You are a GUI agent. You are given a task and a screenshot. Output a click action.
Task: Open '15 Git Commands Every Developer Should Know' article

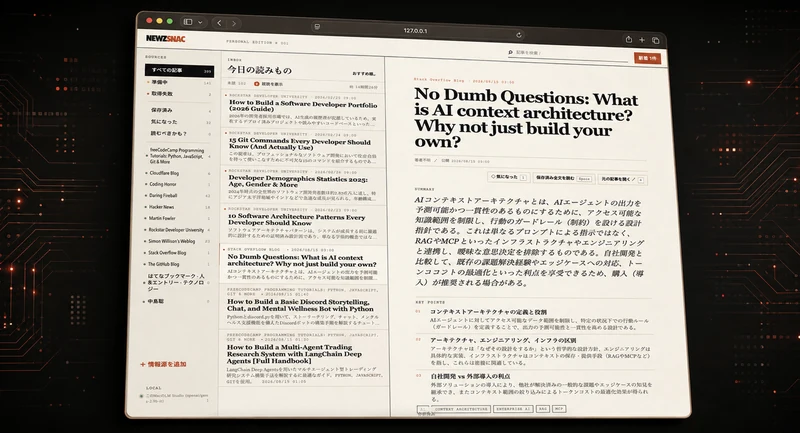pos(303,147)
